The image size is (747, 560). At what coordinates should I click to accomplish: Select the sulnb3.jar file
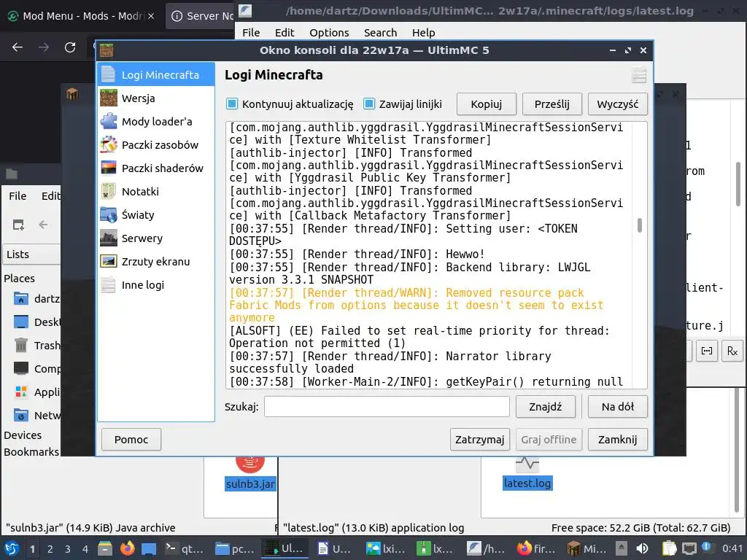[249, 484]
